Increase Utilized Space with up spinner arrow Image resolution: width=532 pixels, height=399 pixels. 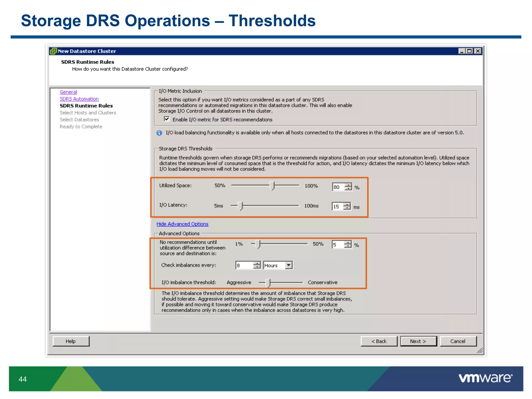(348, 185)
